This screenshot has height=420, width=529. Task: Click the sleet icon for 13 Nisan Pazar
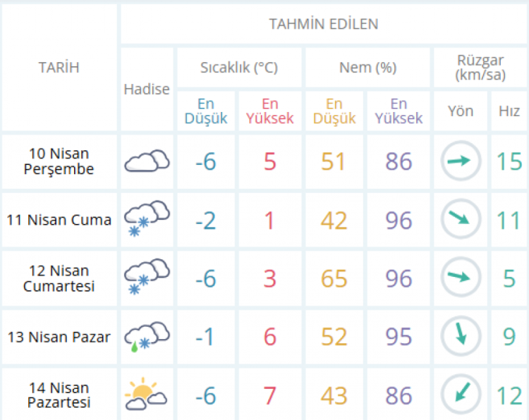coord(147,336)
